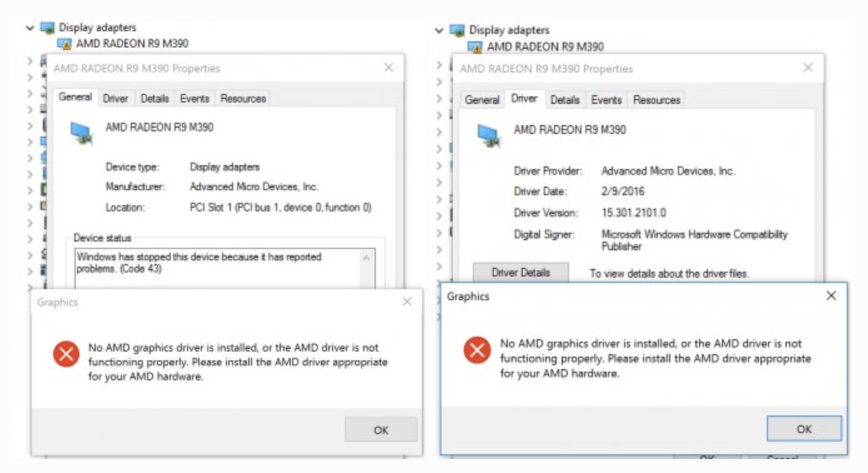Click Display adapters monitor icon in left tree
This screenshot has width=868, height=473.
48,28
